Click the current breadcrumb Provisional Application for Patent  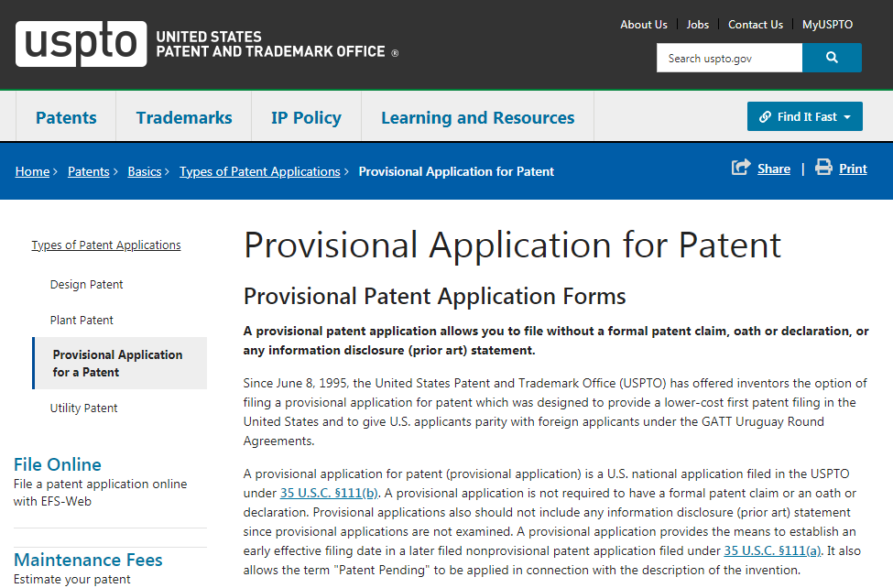456,171
